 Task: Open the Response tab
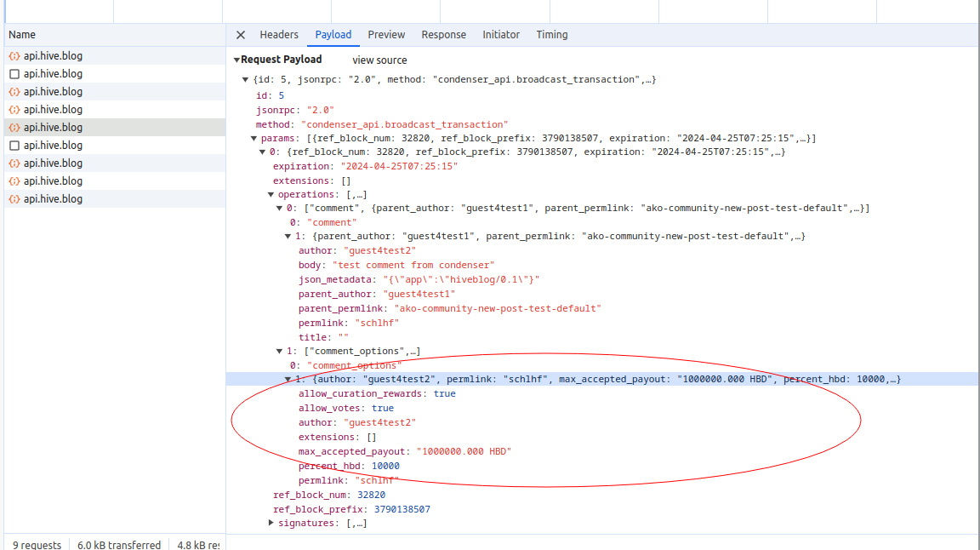(443, 35)
